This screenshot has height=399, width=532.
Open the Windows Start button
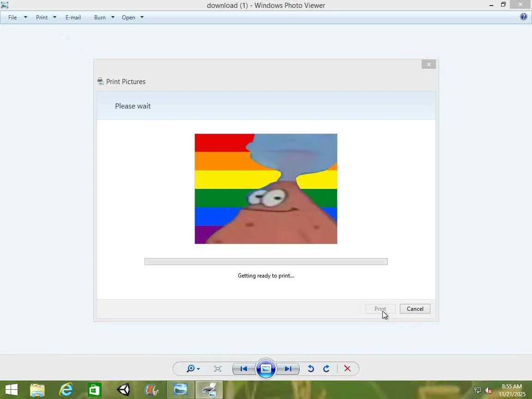pos(12,390)
